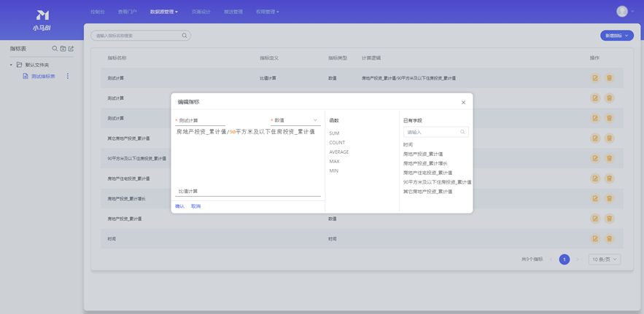The image size is (644, 314).
Task: Click the 确认 link in the dialog
Action: pos(179,206)
